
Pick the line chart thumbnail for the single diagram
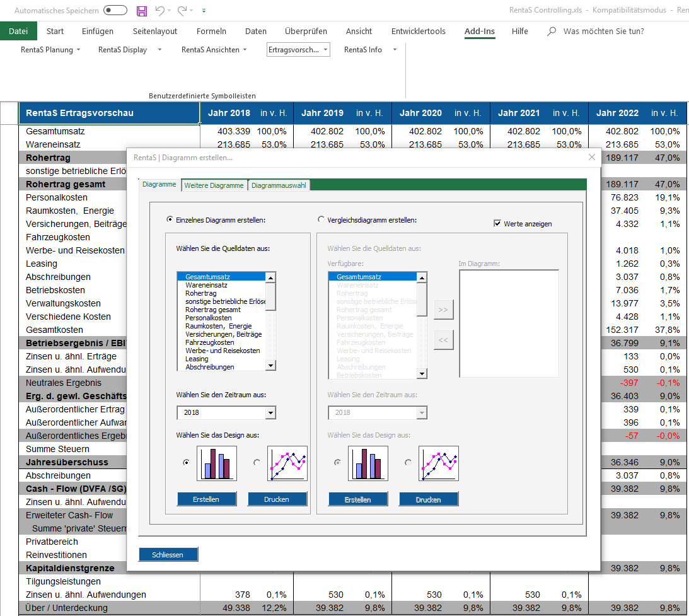[287, 463]
